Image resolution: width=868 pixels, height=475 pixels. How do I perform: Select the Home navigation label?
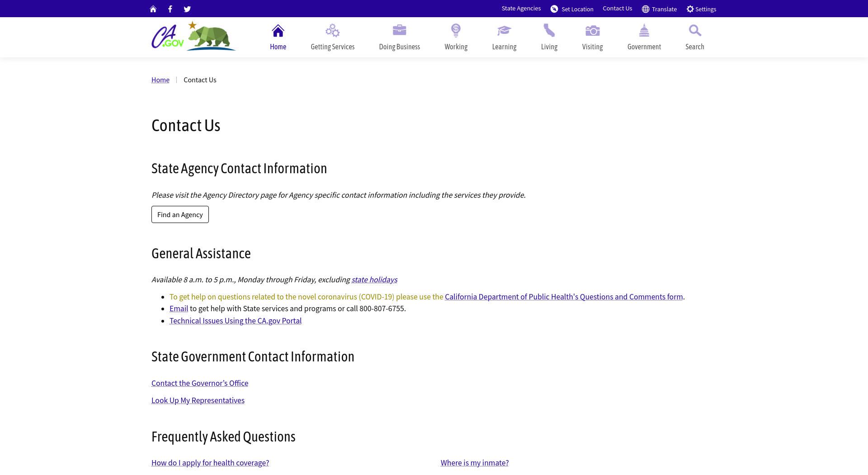[278, 47]
